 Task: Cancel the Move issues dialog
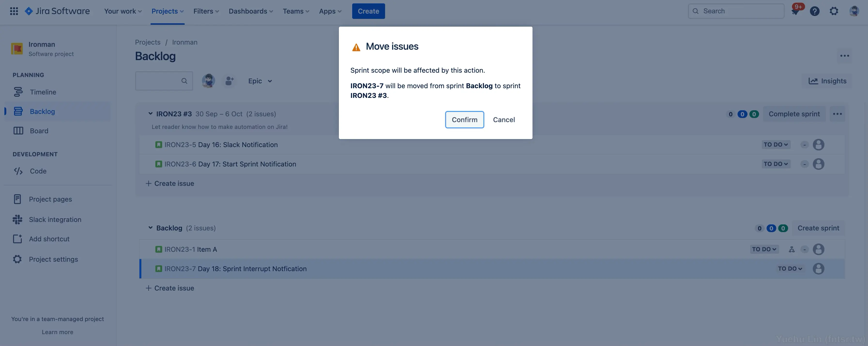(x=504, y=120)
